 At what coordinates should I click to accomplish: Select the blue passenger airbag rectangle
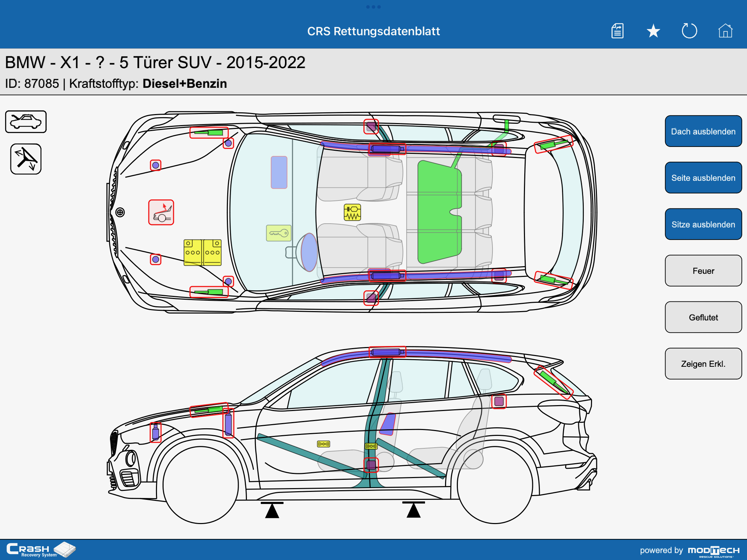[279, 172]
